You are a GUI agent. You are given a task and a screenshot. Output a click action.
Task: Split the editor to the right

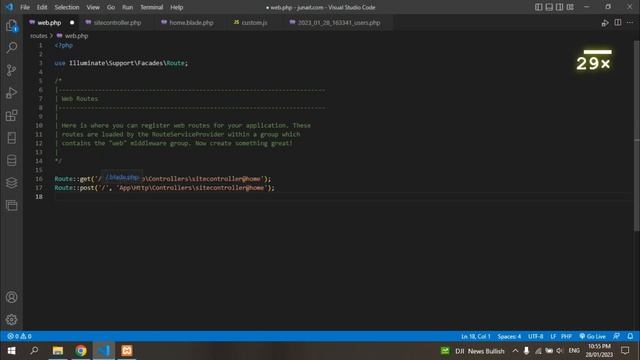[618, 23]
